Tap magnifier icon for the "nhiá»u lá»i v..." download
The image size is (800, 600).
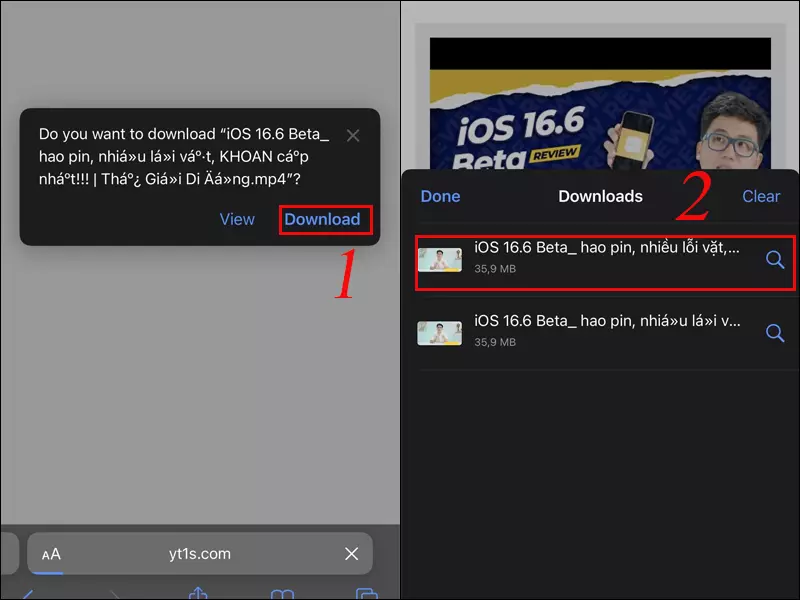pyautogui.click(x=774, y=333)
